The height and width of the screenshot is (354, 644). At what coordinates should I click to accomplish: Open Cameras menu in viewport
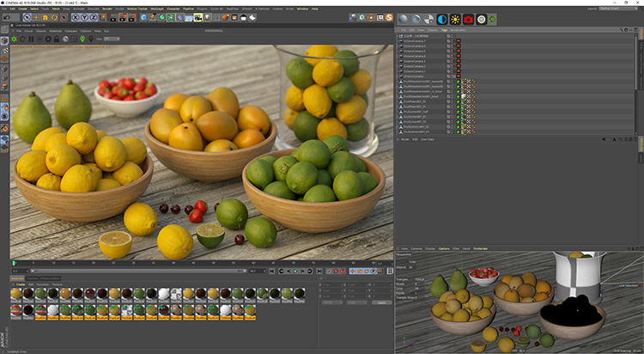pyautogui.click(x=416, y=249)
